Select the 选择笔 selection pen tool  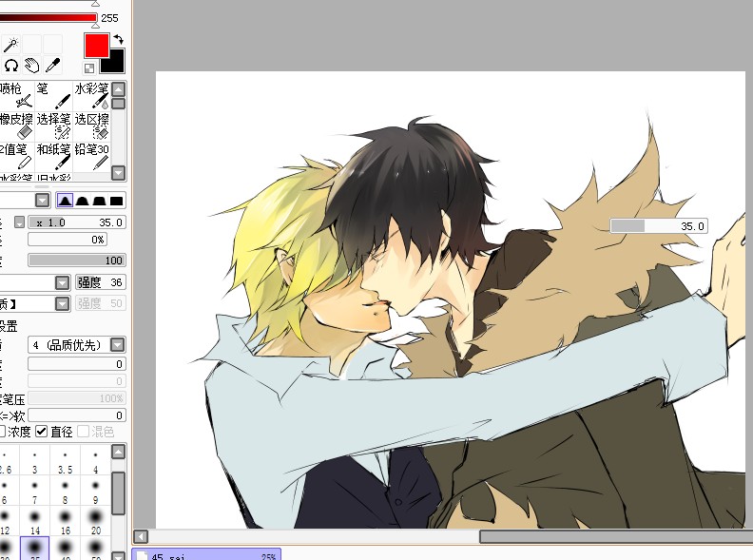[53, 126]
